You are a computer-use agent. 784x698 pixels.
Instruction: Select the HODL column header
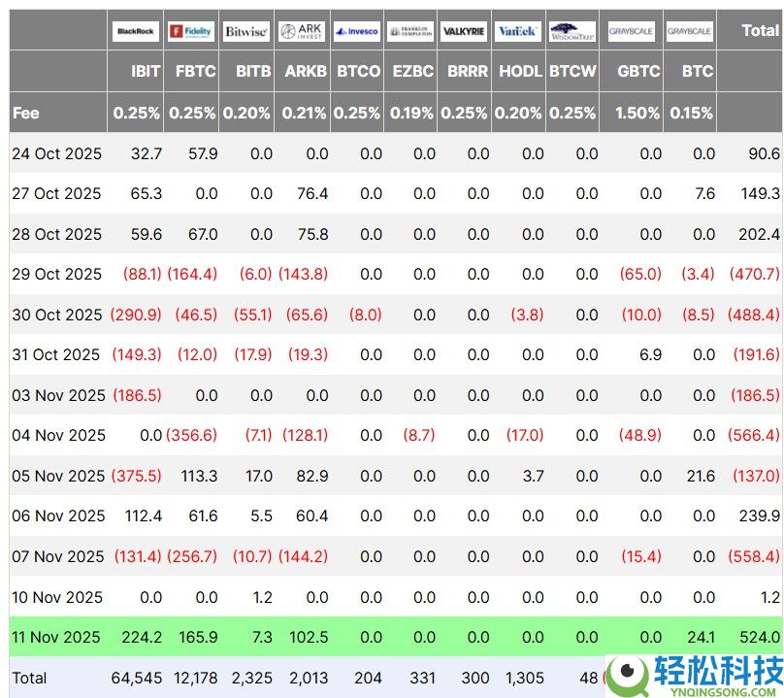520,71
